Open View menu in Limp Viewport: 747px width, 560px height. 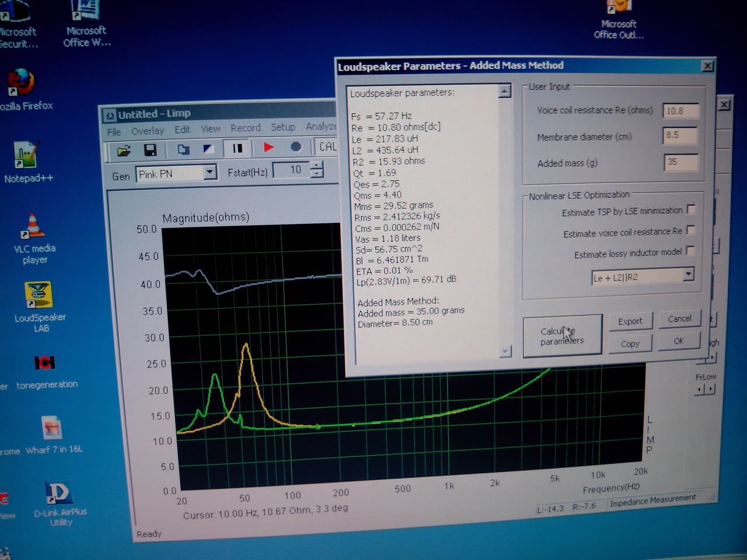211,129
